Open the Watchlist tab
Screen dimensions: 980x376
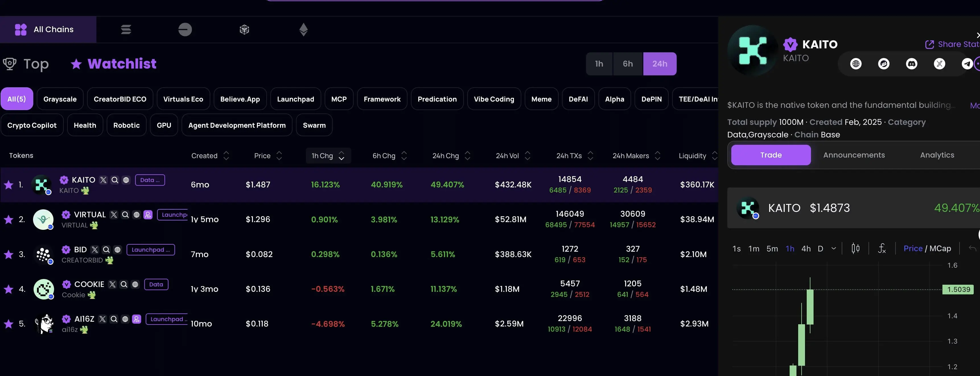(x=113, y=63)
